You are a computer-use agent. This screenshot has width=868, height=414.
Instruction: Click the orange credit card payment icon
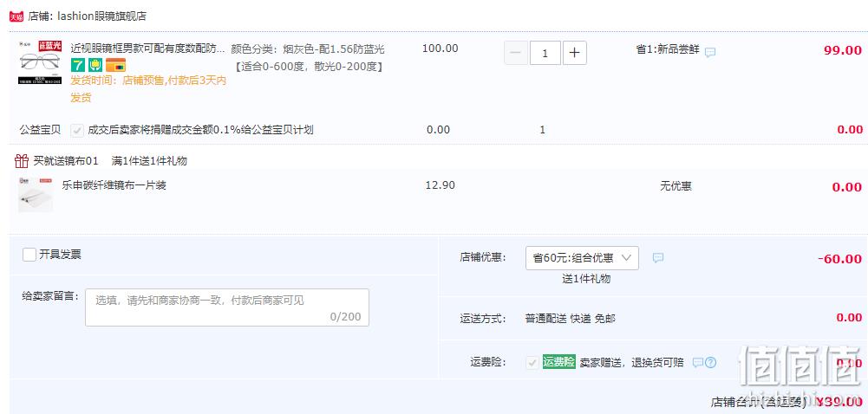coord(115,65)
